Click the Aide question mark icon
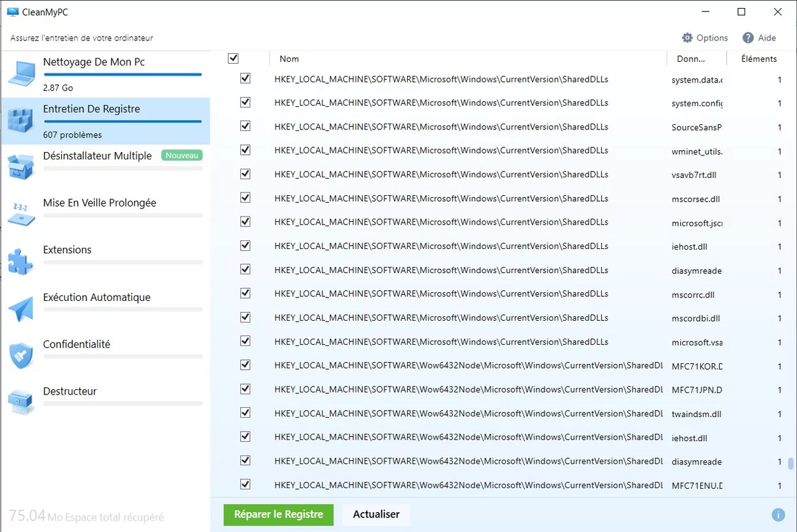Image resolution: width=797 pixels, height=532 pixels. (749, 38)
